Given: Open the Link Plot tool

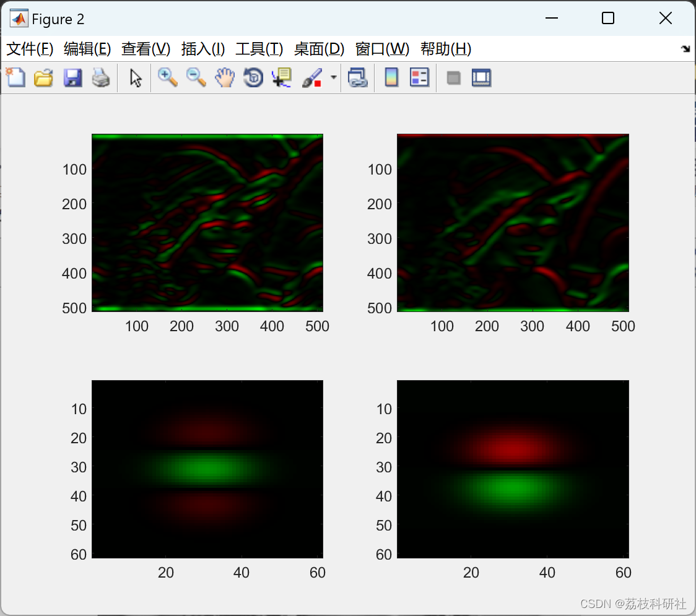Looking at the screenshot, I should point(358,77).
